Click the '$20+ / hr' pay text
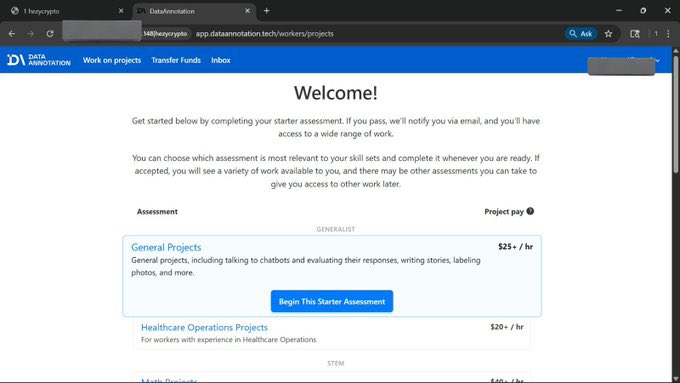Image resolution: width=680 pixels, height=383 pixels. point(507,327)
